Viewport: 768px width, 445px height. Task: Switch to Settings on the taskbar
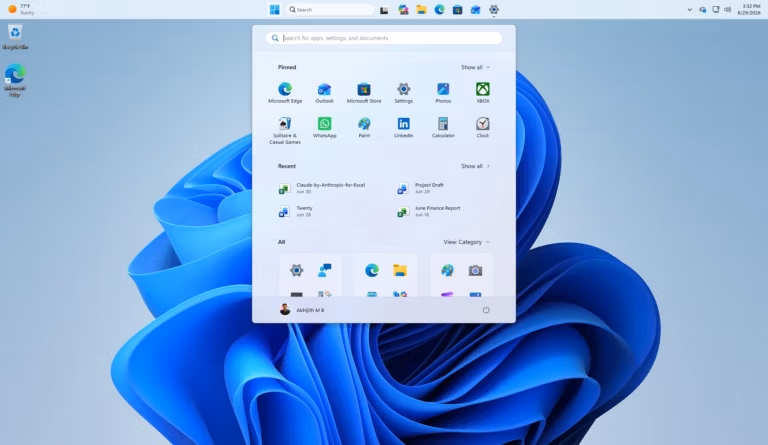[494, 9]
